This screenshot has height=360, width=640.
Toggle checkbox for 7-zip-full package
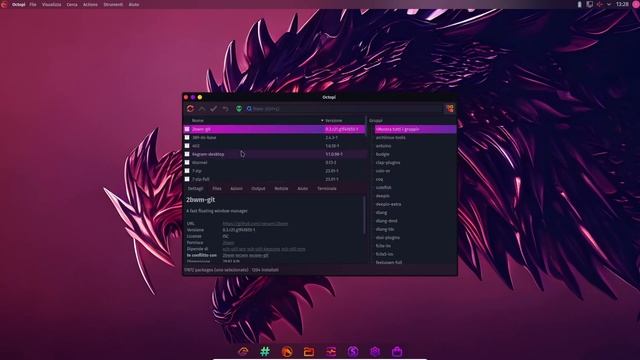(187, 179)
